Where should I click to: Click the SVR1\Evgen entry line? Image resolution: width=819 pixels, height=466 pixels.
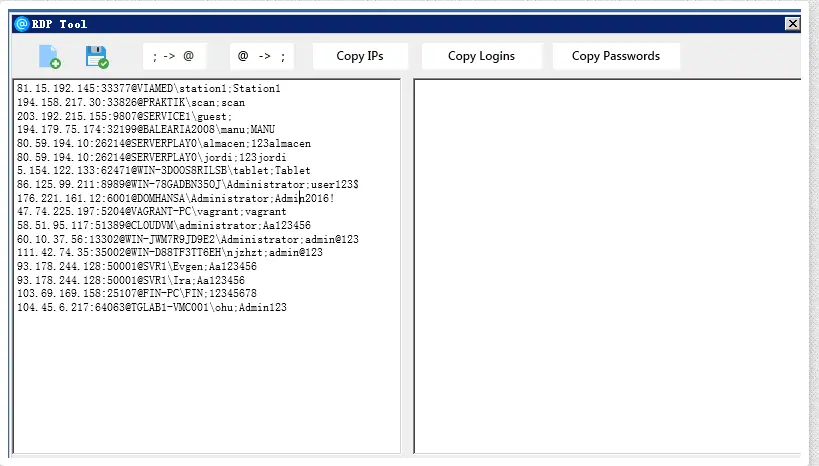pos(137,266)
